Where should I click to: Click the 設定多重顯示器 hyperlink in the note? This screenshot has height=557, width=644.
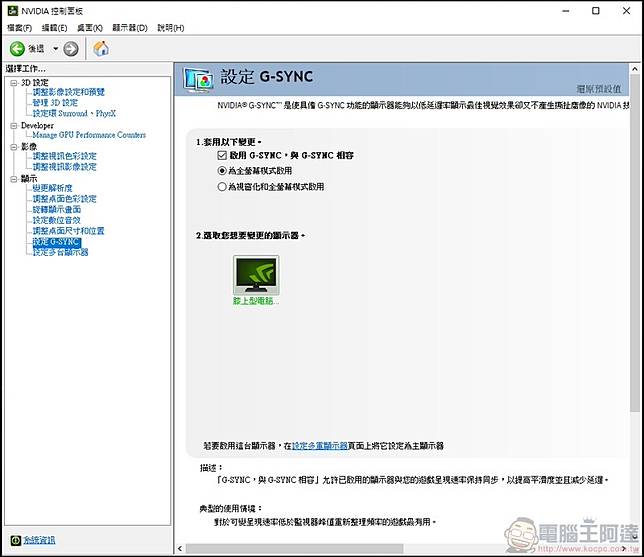320,446
